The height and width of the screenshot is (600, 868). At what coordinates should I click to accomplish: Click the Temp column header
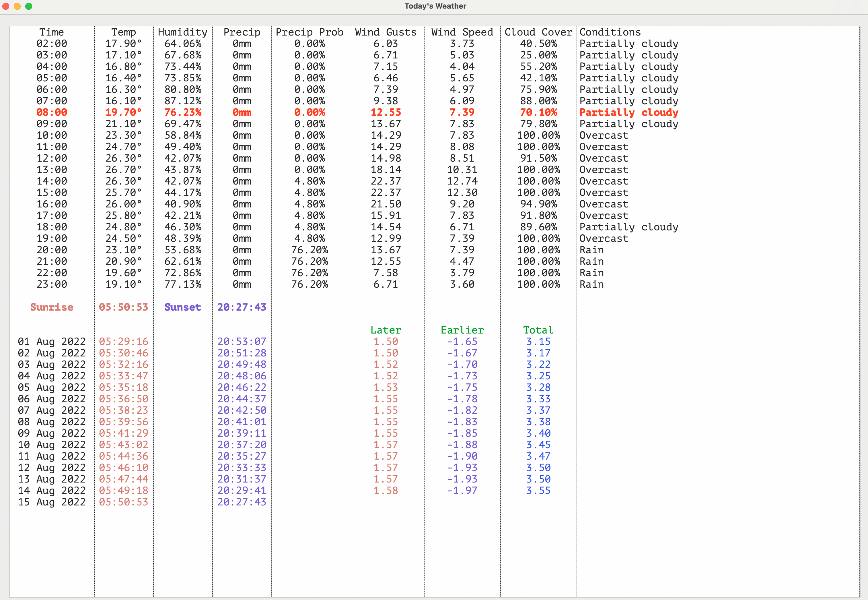(123, 32)
